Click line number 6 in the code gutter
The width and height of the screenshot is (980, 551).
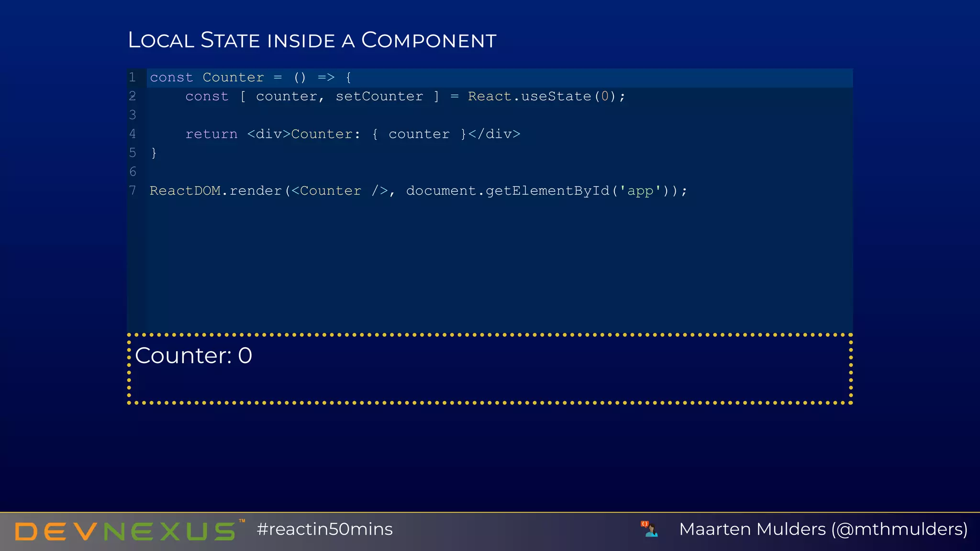pyautogui.click(x=133, y=171)
